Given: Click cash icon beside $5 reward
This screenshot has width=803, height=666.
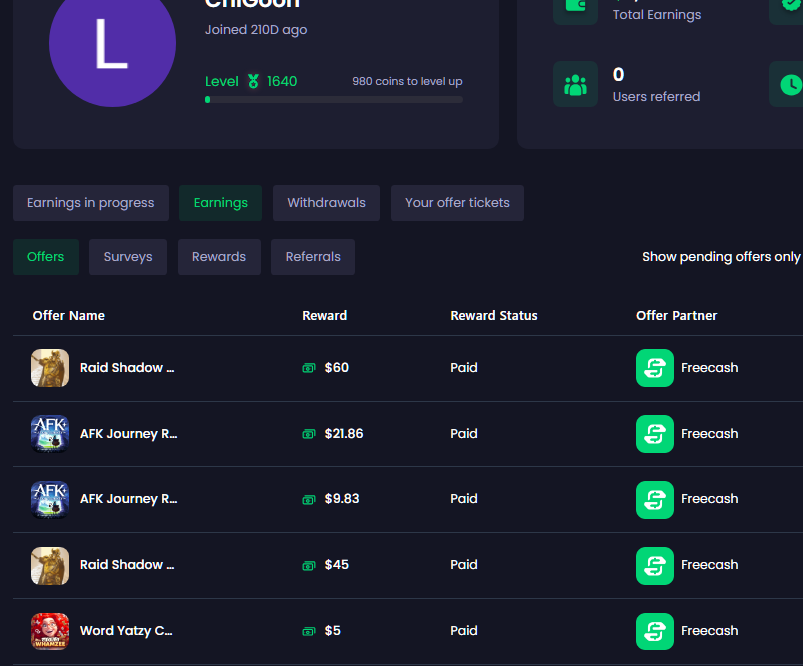Looking at the screenshot, I should pyautogui.click(x=309, y=631).
